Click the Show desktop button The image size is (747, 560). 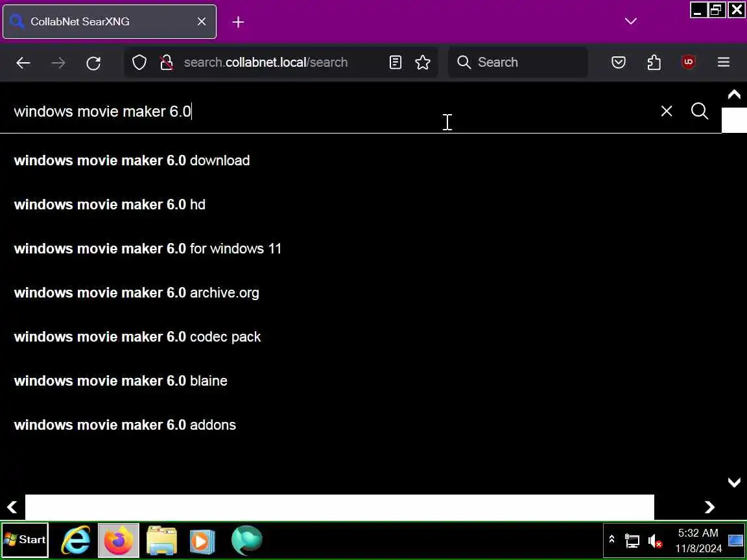[x=736, y=541]
